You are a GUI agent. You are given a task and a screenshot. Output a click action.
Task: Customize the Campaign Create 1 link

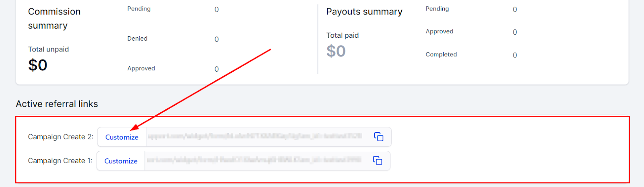coord(121,161)
